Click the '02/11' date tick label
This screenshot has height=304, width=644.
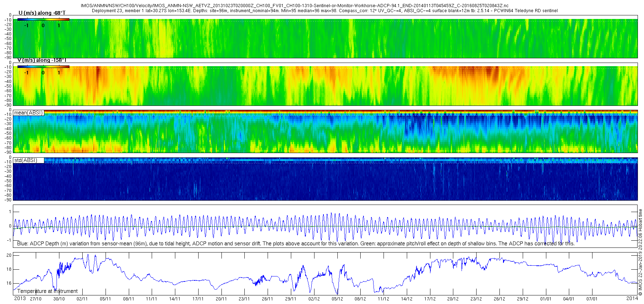click(x=82, y=299)
